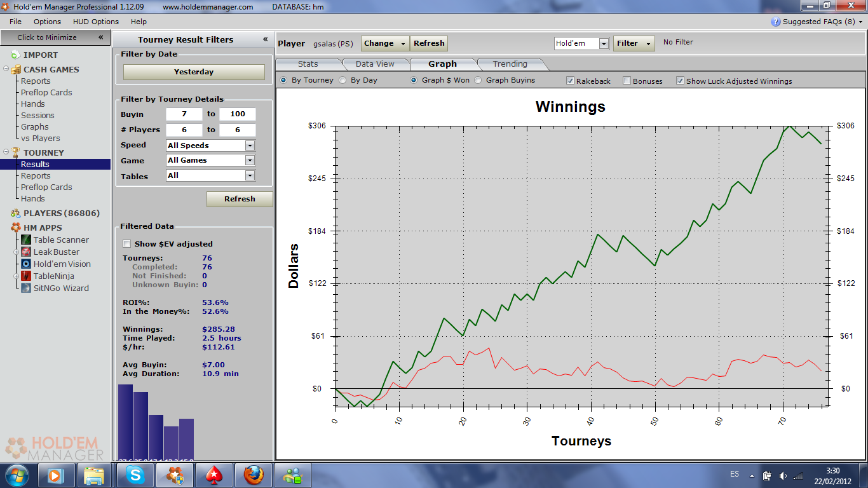Launch SitNGo Wizard app icon
This screenshot has height=488, width=868.
26,288
